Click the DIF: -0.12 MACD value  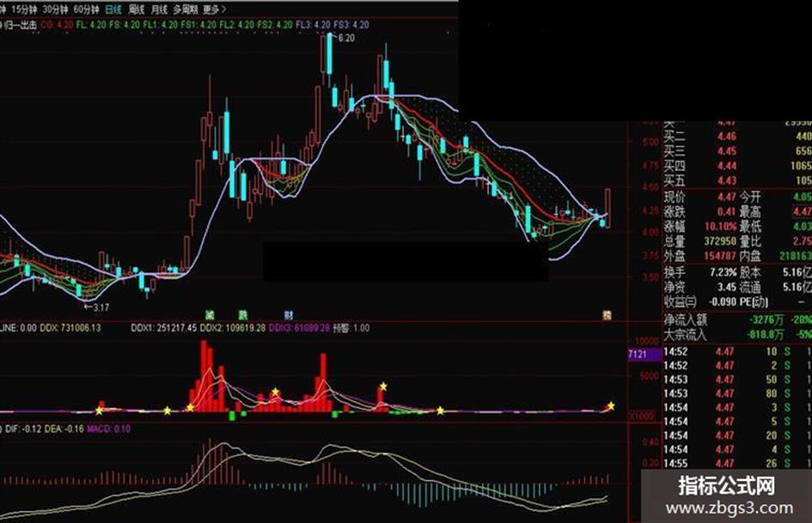(x=23, y=429)
